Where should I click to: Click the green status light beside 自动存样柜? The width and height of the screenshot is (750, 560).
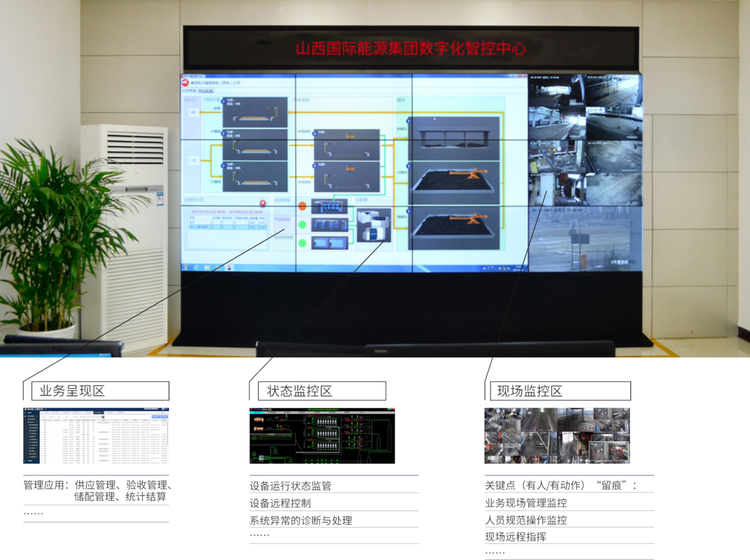303,243
